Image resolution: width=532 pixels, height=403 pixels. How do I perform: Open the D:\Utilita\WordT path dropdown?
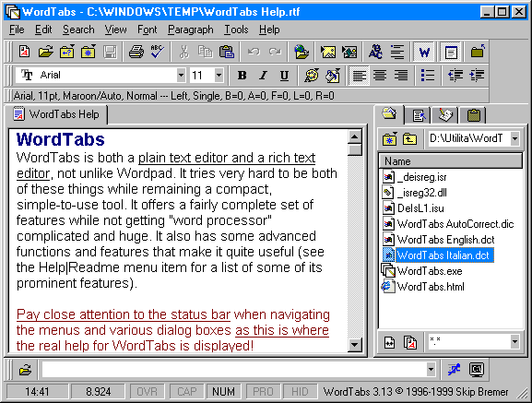click(514, 138)
